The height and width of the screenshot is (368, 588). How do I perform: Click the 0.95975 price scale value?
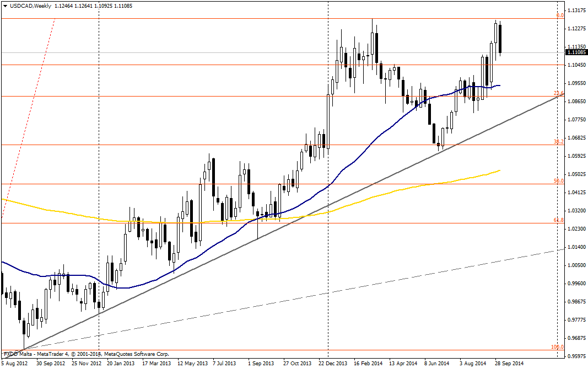pos(576,356)
